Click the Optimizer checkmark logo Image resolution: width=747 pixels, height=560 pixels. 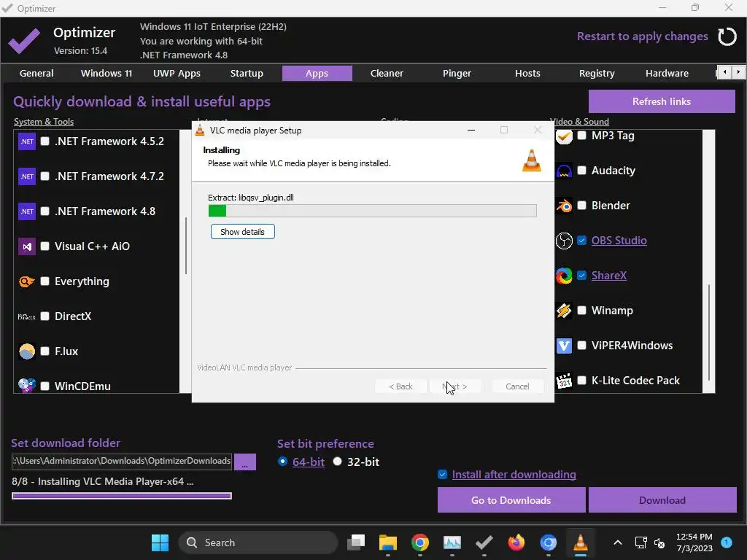point(24,41)
